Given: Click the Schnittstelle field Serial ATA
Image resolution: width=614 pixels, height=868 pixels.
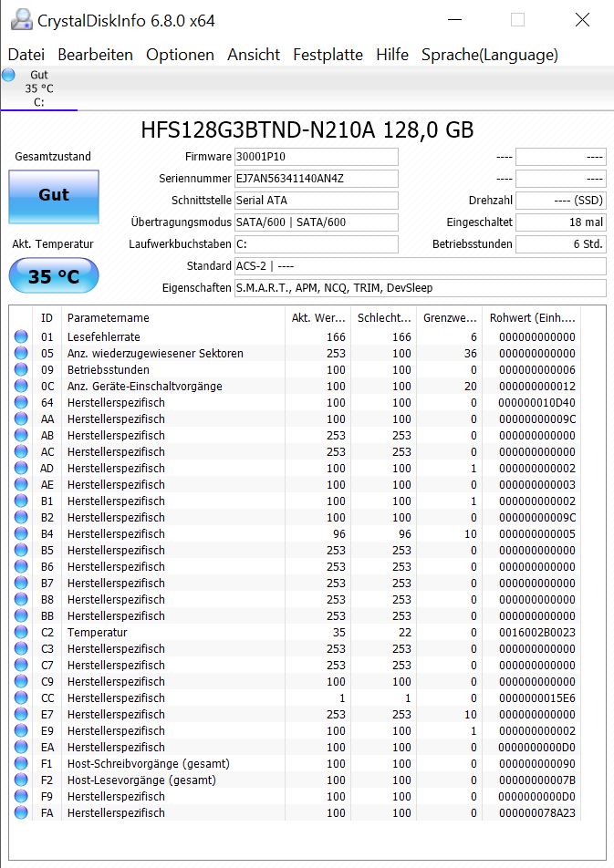Looking at the screenshot, I should click(317, 201).
